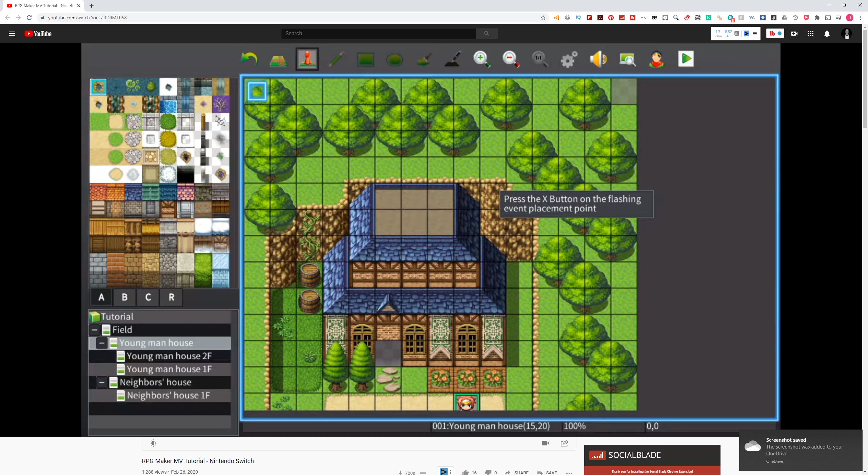Open the event search icon

[627, 59]
